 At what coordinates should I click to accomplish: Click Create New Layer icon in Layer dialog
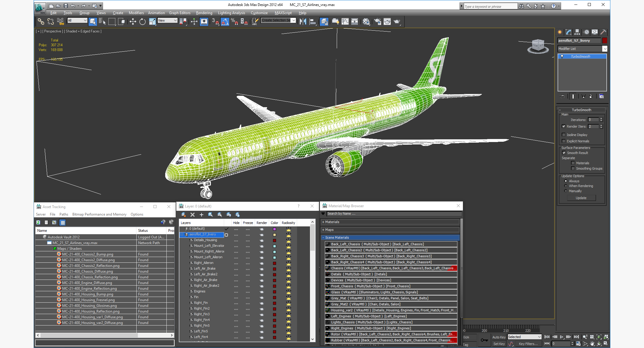[184, 215]
